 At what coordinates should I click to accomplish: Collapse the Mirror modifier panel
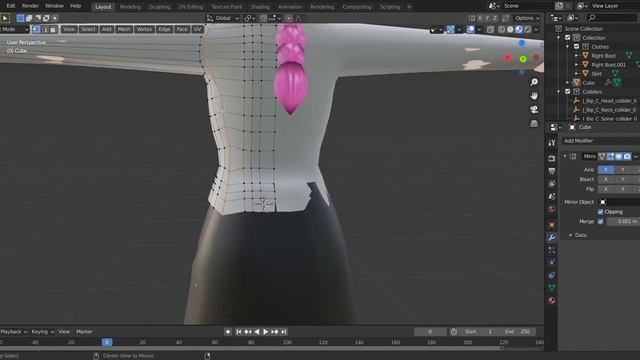pyautogui.click(x=565, y=156)
